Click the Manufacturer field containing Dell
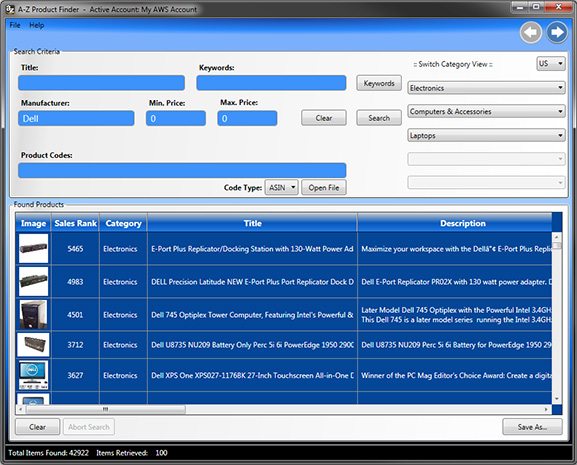Image resolution: width=577 pixels, height=465 pixels. click(76, 118)
